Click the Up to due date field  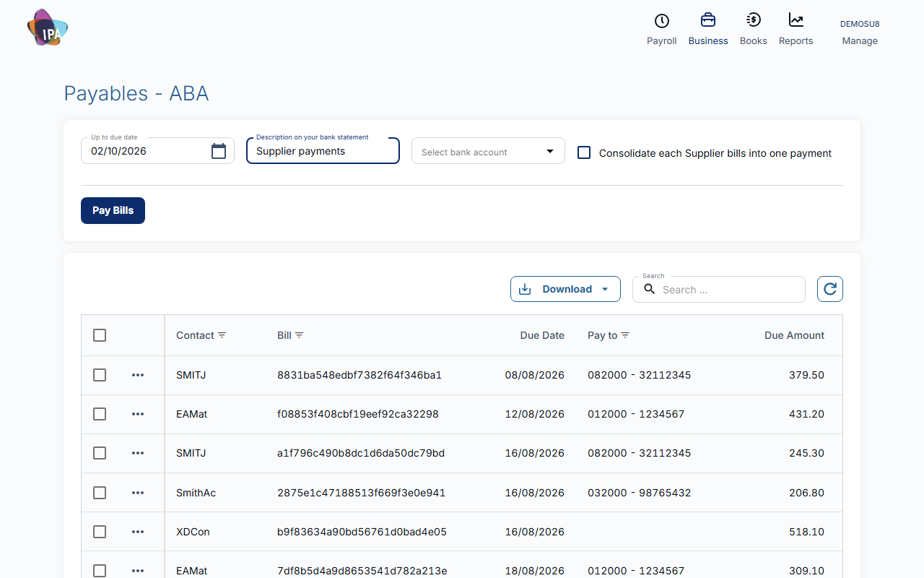pyautogui.click(x=157, y=151)
